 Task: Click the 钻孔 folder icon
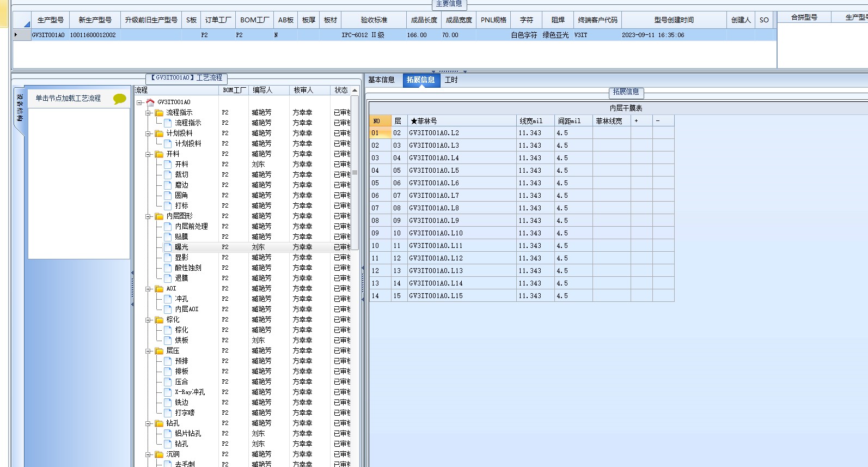click(160, 423)
